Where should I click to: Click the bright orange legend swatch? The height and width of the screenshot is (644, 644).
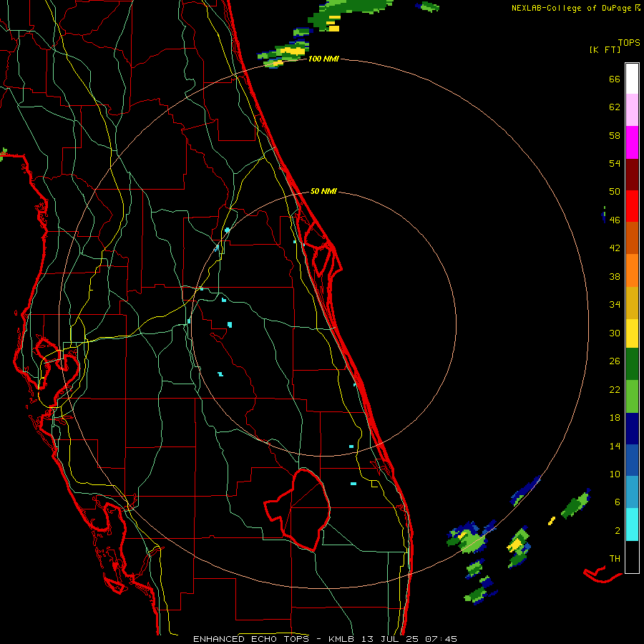coord(632,270)
